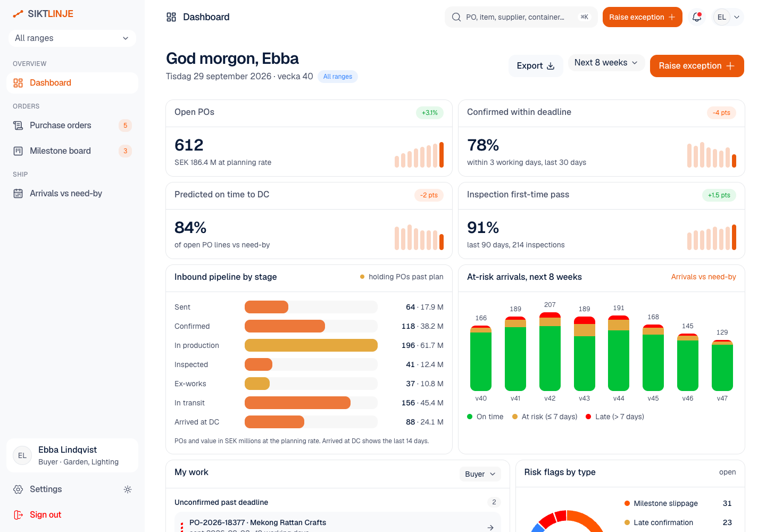This screenshot has height=532, width=766.
Task: Click Sign out
Action: [72, 515]
